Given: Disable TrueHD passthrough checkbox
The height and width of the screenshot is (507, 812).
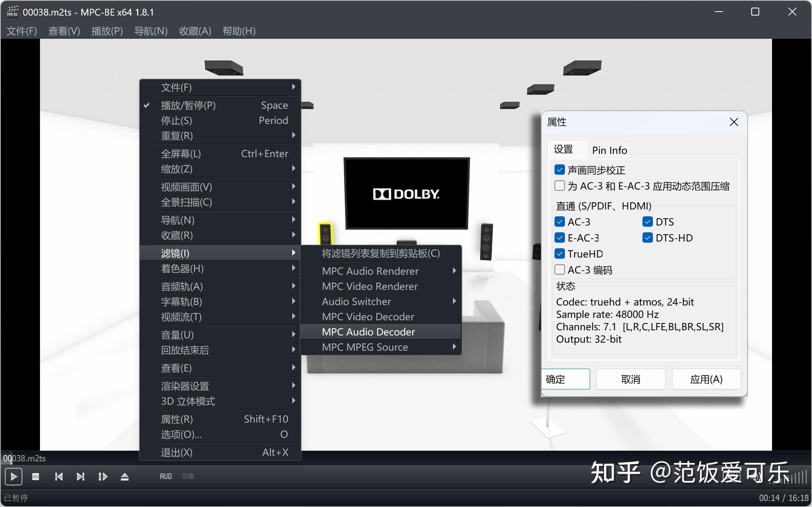Looking at the screenshot, I should pyautogui.click(x=559, y=253).
